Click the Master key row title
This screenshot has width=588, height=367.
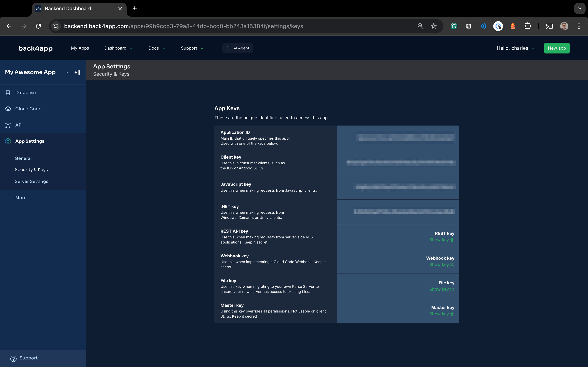[x=232, y=305]
